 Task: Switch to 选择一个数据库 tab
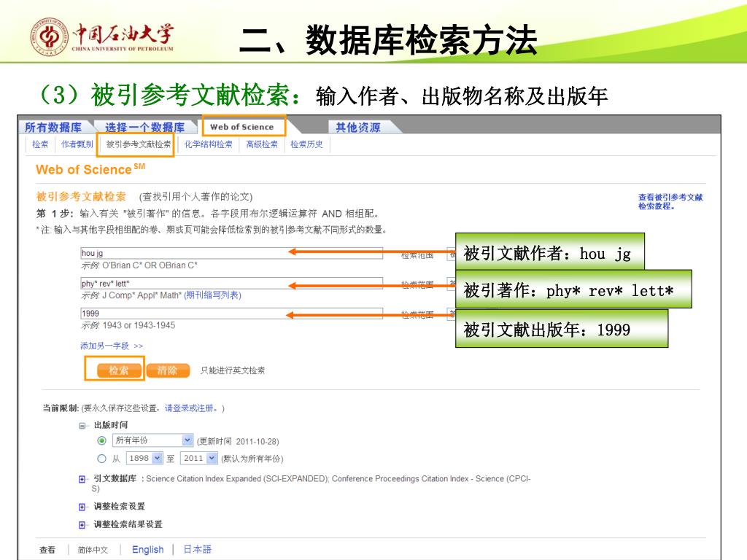click(x=145, y=127)
